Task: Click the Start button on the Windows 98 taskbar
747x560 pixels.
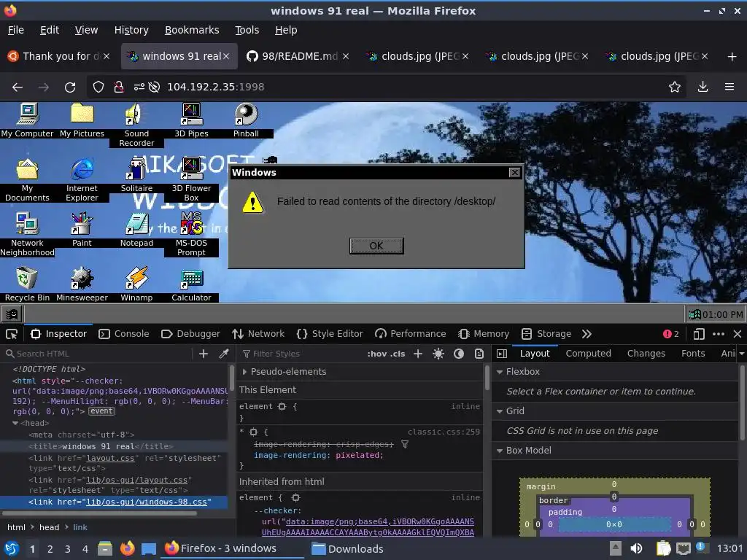Action: [12, 314]
